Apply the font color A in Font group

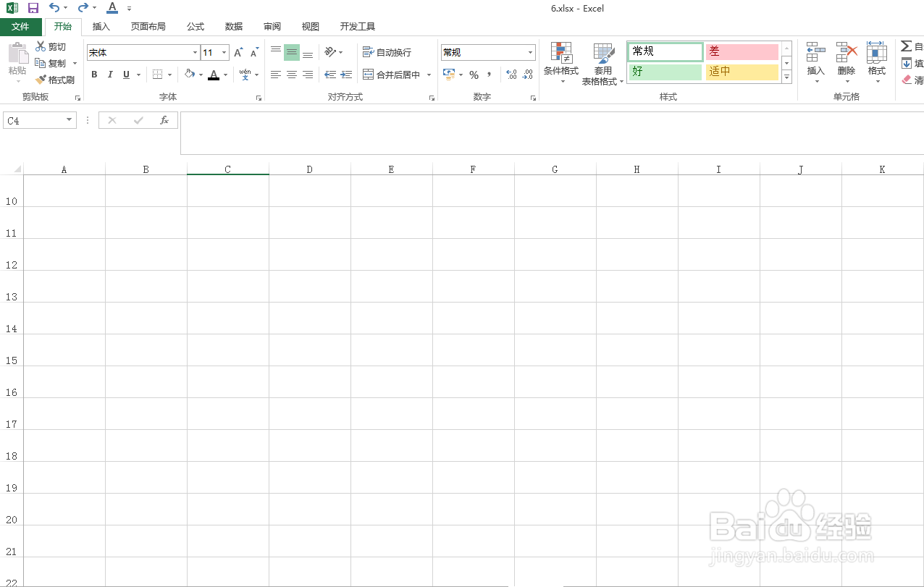213,75
